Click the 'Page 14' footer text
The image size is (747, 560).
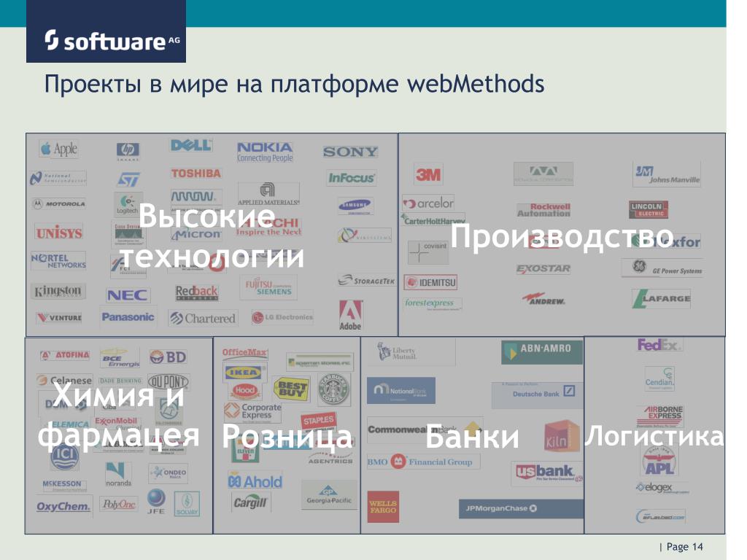(684, 547)
